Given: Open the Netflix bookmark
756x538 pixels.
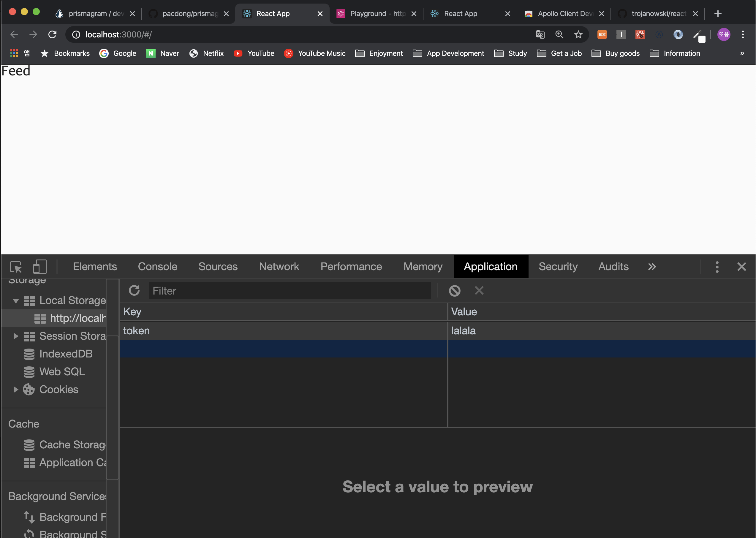Looking at the screenshot, I should pos(206,53).
